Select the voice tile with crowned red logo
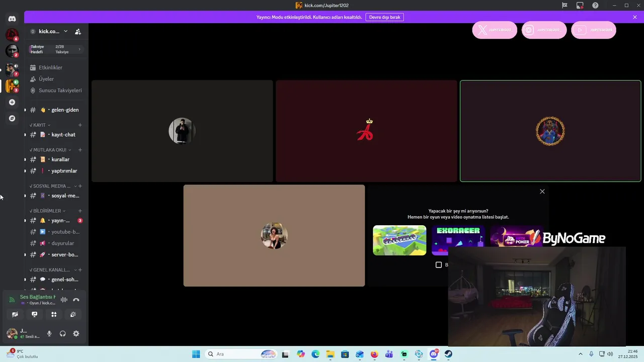Viewport: 644px width, 362px height. click(366, 131)
